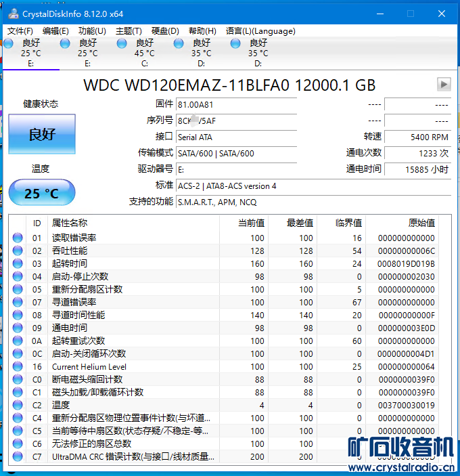460x476 pixels.
Task: Click status icon of 寻道时间性能 row
Action: [18, 315]
